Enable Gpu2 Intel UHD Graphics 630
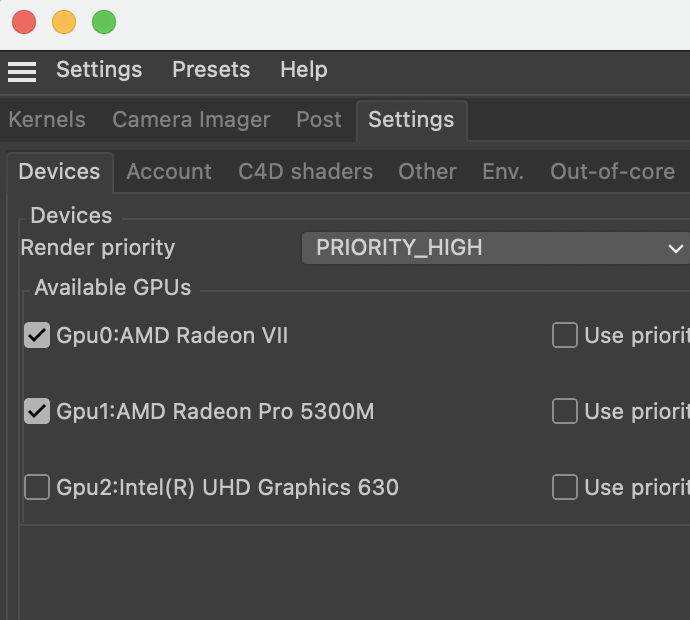Image resolution: width=690 pixels, height=620 pixels. tap(37, 488)
